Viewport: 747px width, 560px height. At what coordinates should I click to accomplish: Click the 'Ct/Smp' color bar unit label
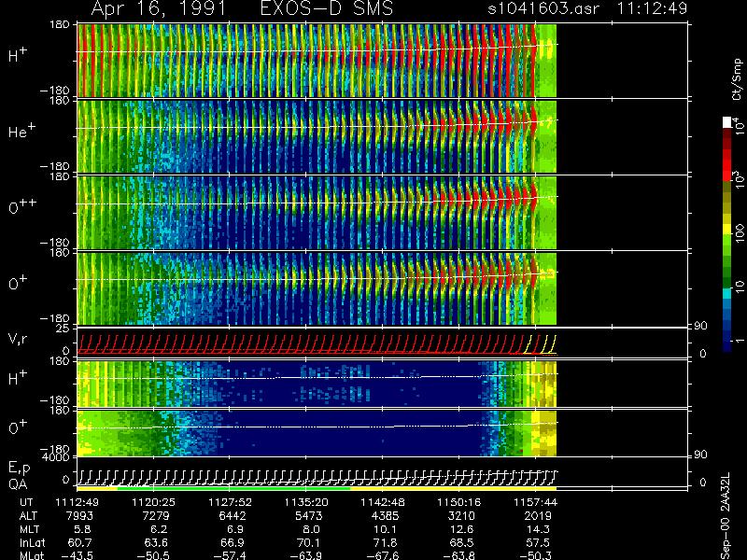738,79
